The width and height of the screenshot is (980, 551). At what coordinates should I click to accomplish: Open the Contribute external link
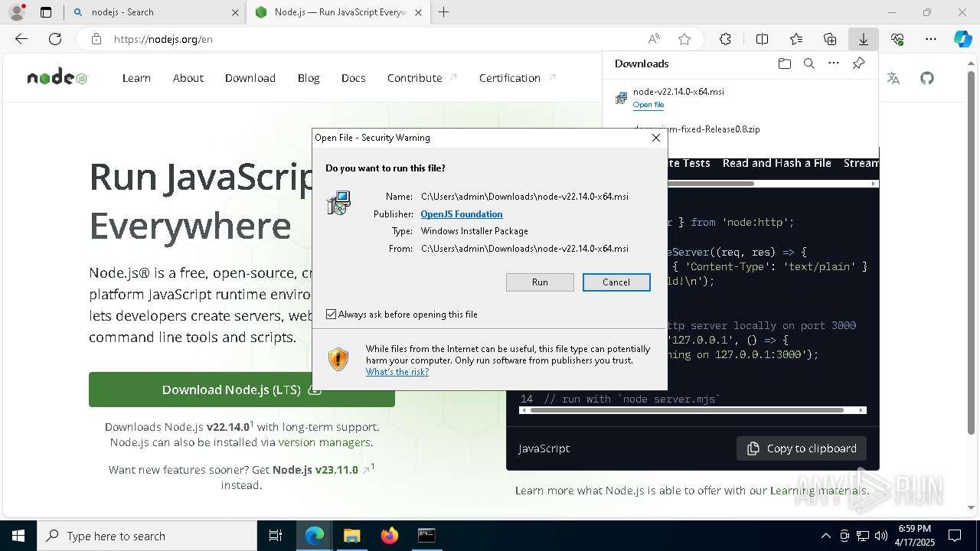[x=422, y=78]
